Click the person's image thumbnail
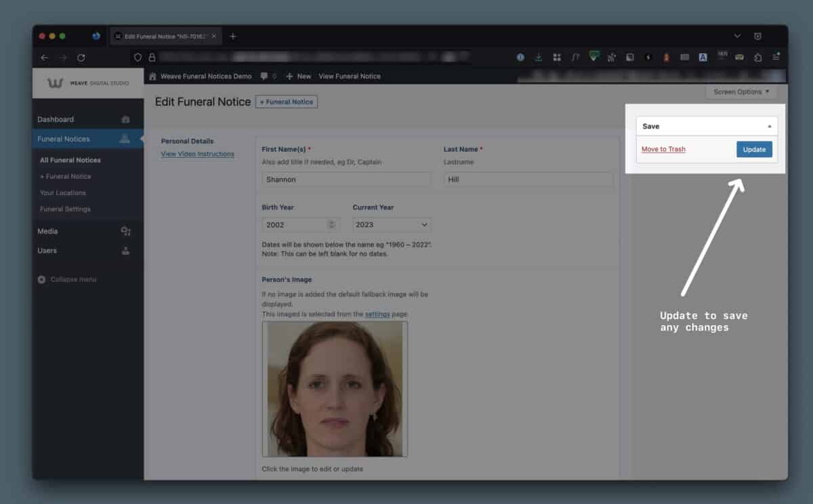813x504 pixels. click(335, 388)
